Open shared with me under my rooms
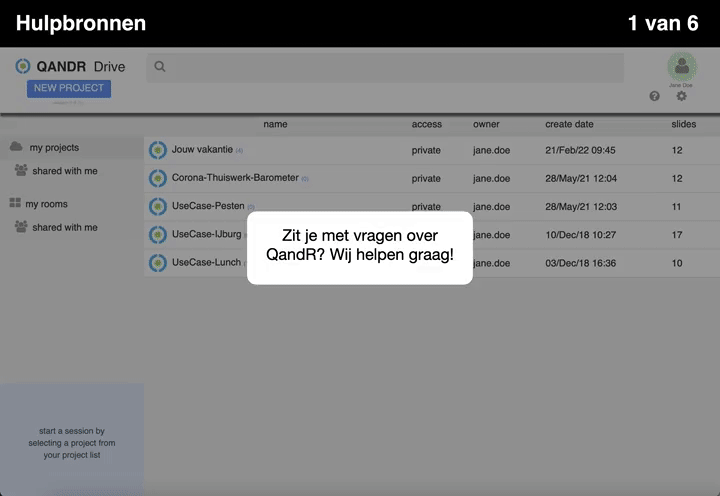This screenshot has height=496, width=720. tap(64, 227)
